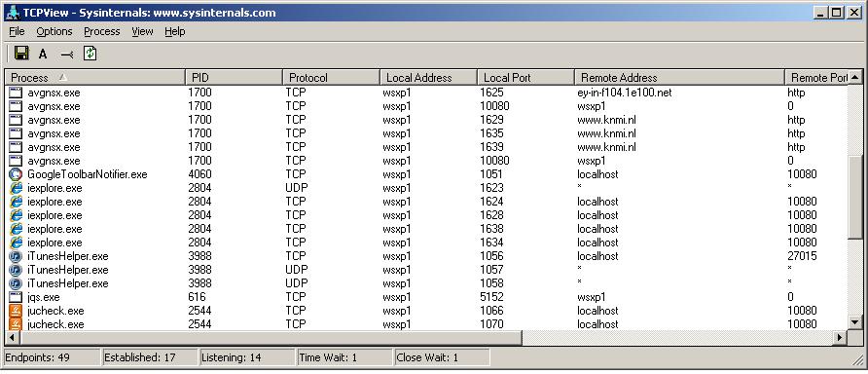Click local port 1051 cell

(492, 174)
